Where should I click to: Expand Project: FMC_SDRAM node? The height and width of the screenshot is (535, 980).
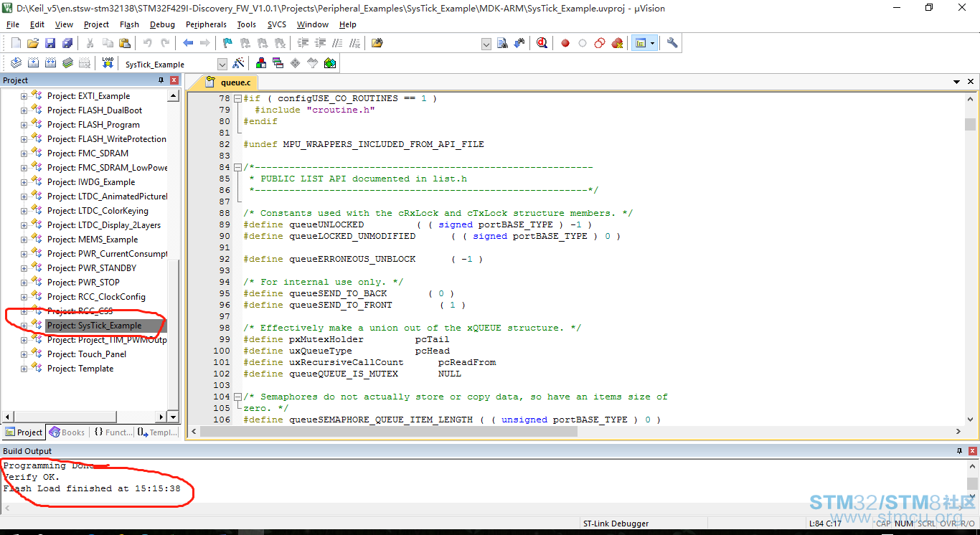pos(24,153)
